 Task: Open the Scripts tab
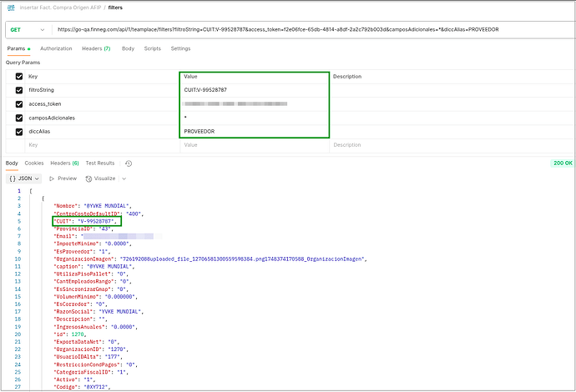(152, 48)
